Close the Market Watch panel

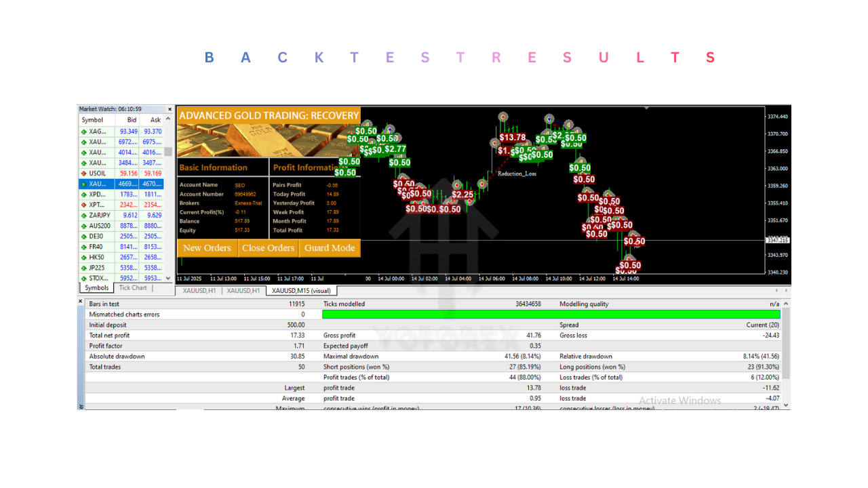coord(170,108)
